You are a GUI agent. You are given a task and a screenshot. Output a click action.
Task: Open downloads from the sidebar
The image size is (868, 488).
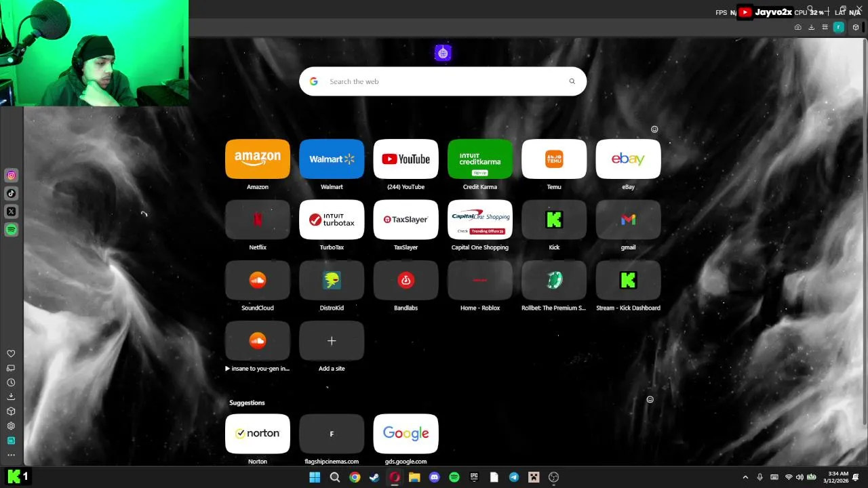(11, 396)
